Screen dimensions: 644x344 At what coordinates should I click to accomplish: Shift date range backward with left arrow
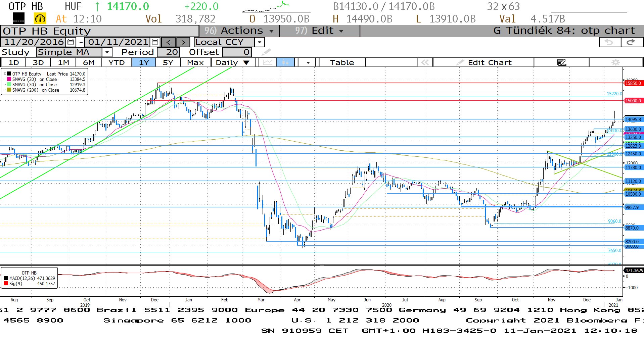[x=168, y=42]
